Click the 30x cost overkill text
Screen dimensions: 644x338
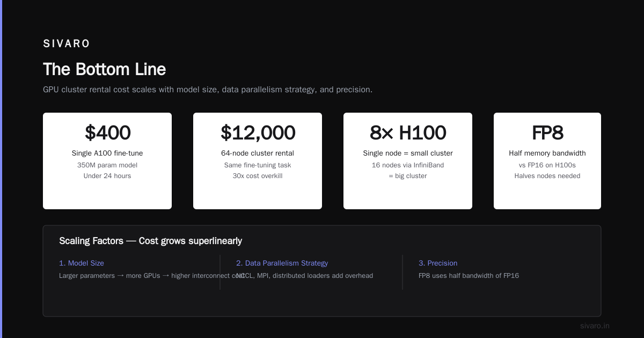(x=258, y=176)
